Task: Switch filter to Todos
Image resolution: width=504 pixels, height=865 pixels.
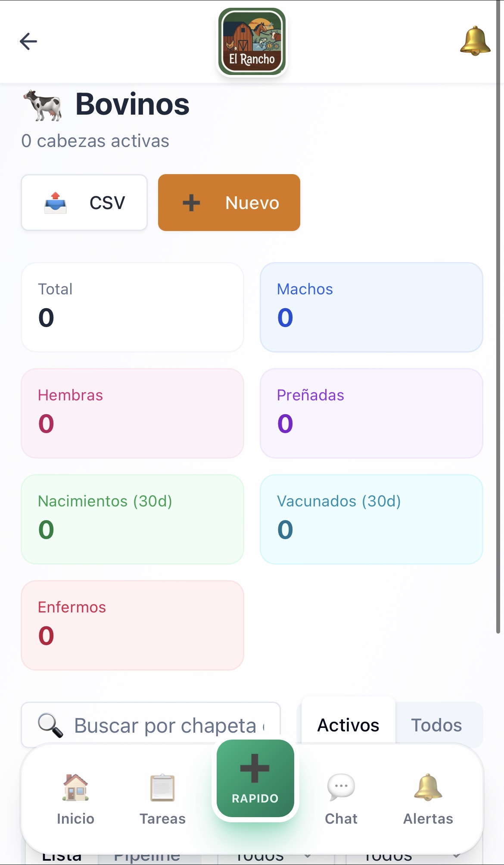Action: pos(436,725)
